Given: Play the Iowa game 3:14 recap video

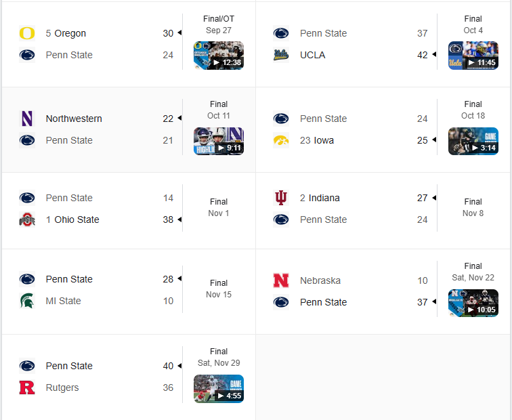Looking at the screenshot, I should (x=473, y=141).
